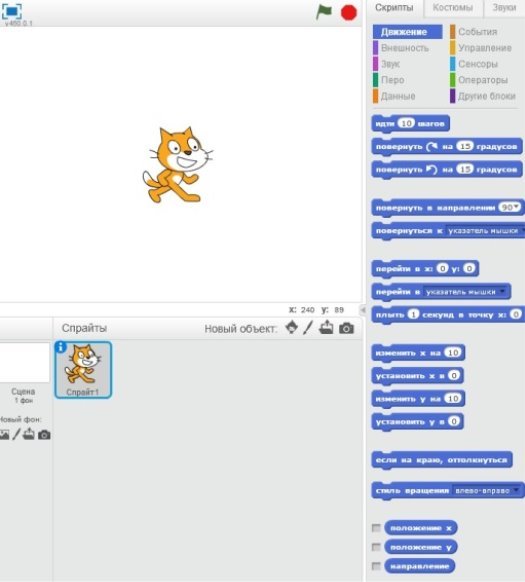
Task: Click the если на краю, оттолкнуться block
Action: tap(442, 460)
